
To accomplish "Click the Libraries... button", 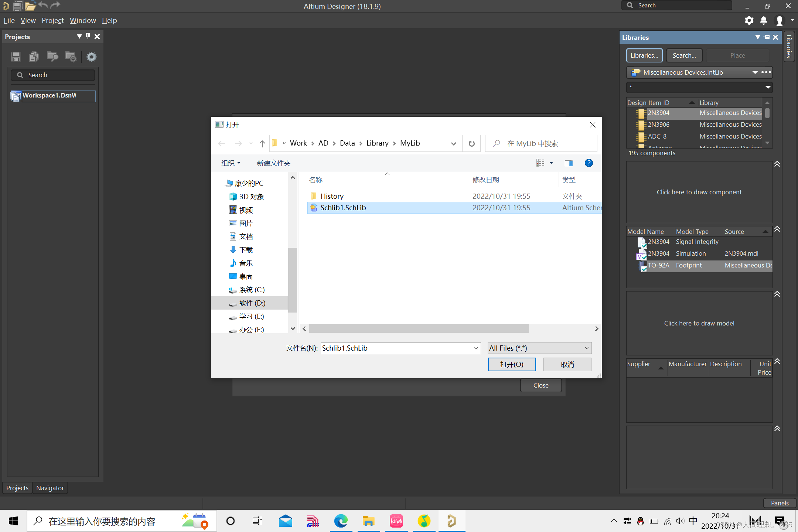I will tap(644, 55).
